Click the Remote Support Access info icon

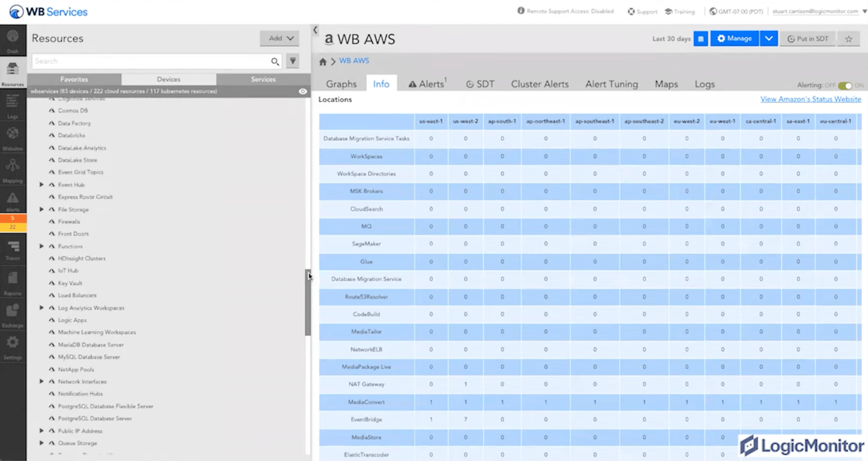pyautogui.click(x=521, y=11)
